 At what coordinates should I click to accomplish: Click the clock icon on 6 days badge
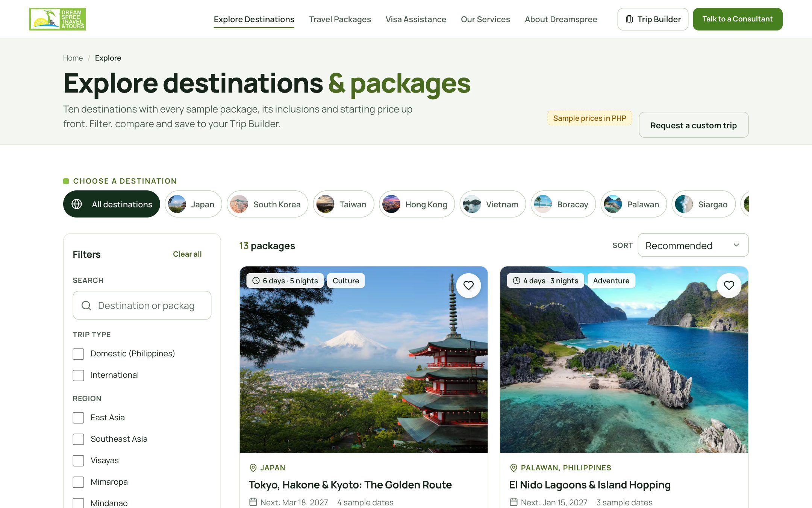[256, 281]
